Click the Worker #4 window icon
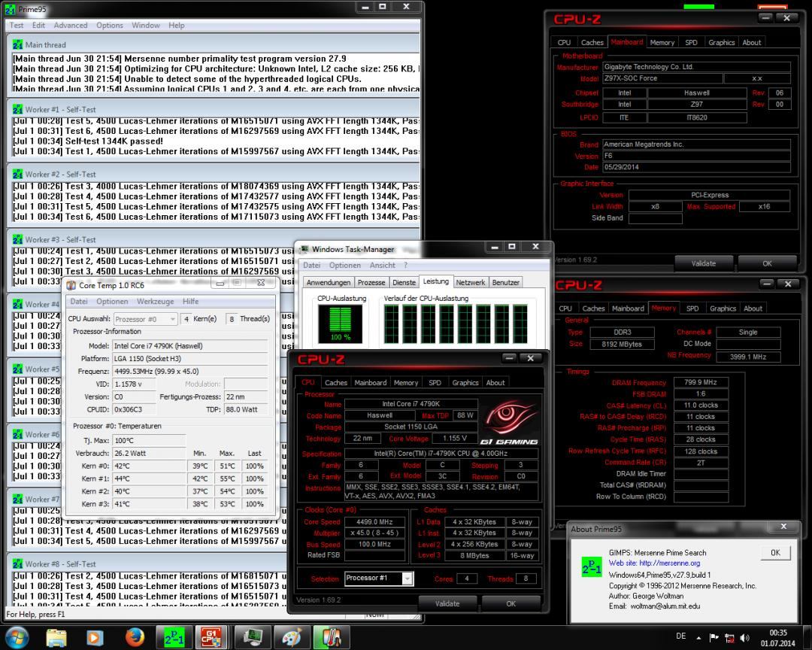Image resolution: width=812 pixels, height=650 pixels. 17,305
